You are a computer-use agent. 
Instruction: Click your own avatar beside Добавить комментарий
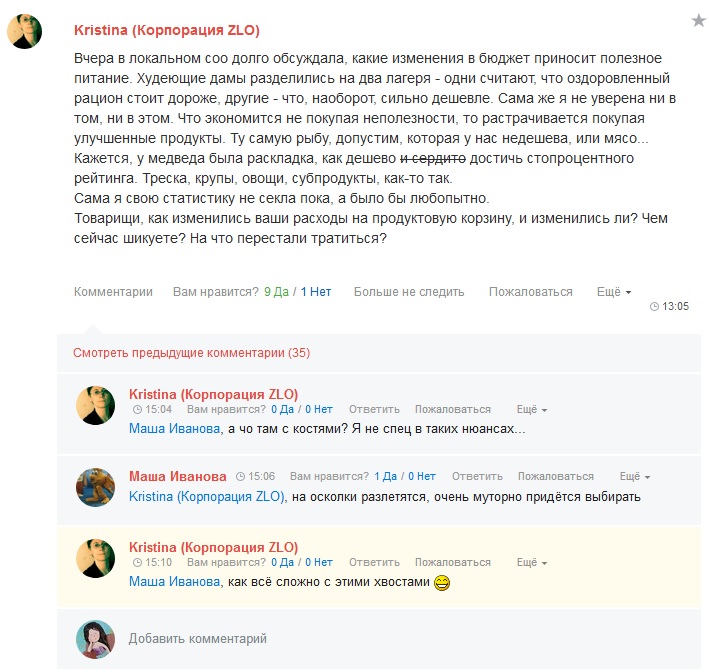coord(95,639)
